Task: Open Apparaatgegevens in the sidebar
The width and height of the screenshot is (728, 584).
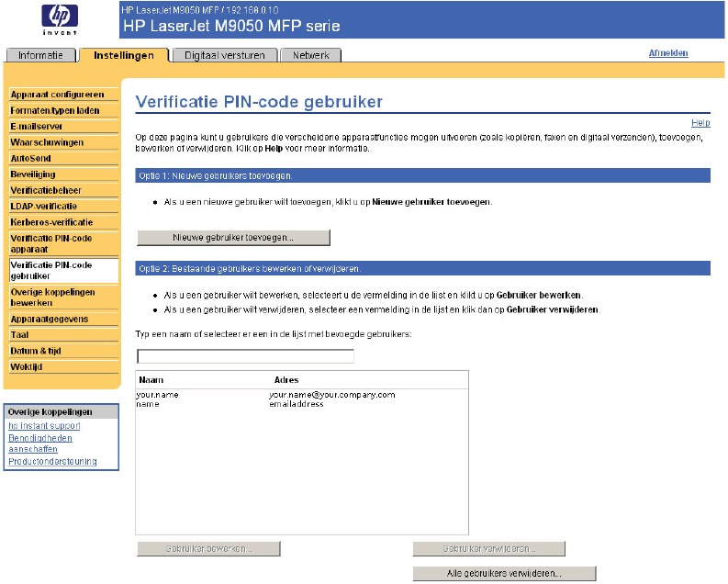Action: [63, 319]
